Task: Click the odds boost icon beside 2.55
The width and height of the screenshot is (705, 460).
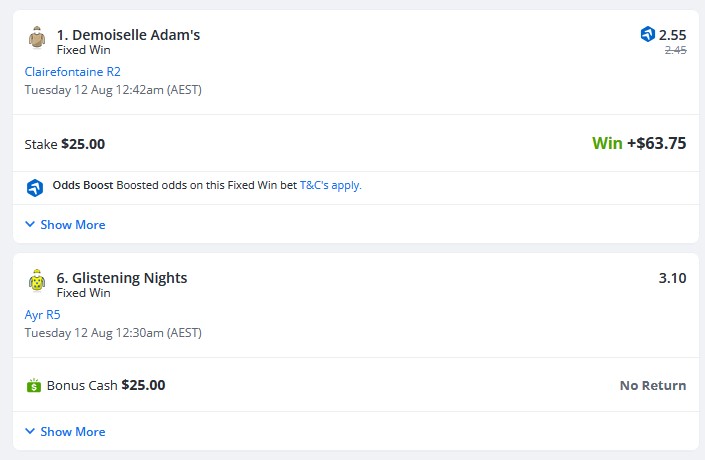Action: (x=647, y=34)
